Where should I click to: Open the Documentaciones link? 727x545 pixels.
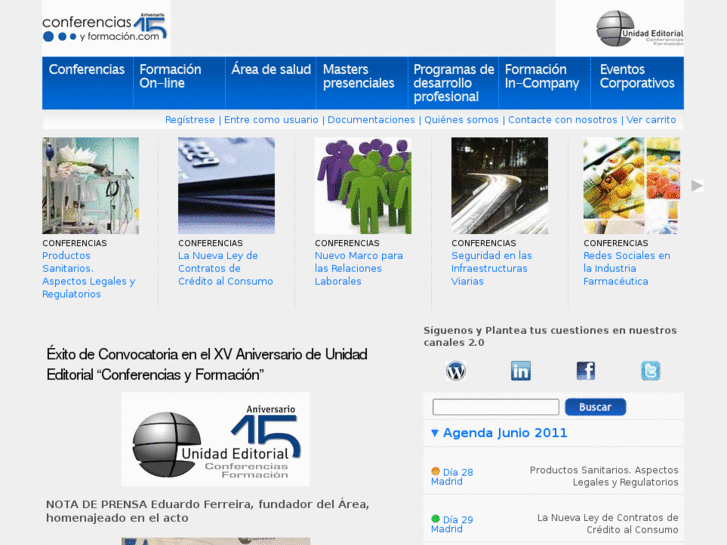pos(371,120)
